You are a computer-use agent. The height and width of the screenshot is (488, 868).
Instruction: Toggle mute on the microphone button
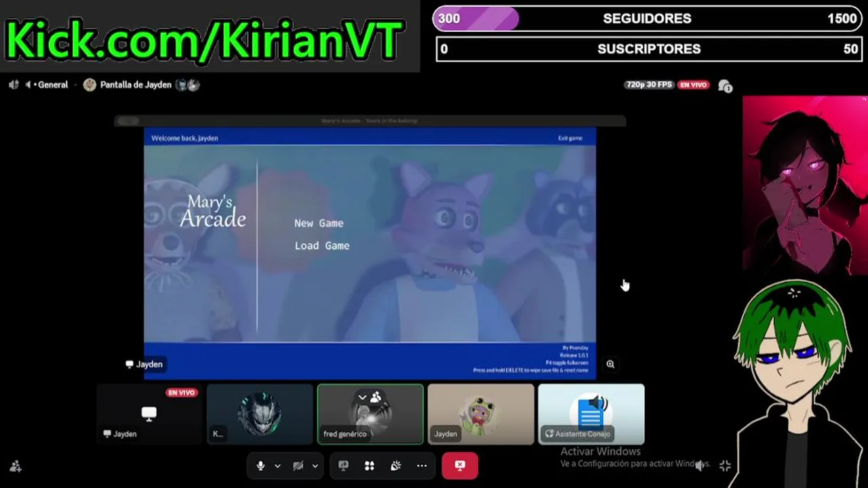[260, 466]
